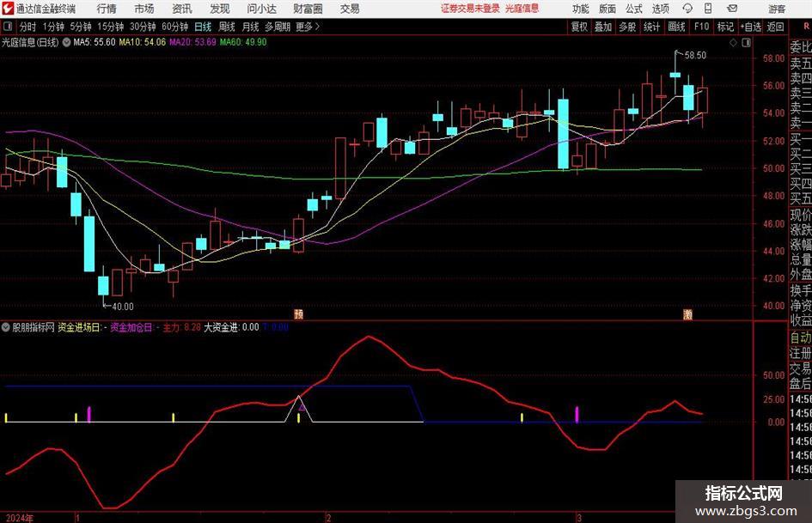Screen dimensions: 812x523
Task: Open the headset customer service icon
Action: 687,9
